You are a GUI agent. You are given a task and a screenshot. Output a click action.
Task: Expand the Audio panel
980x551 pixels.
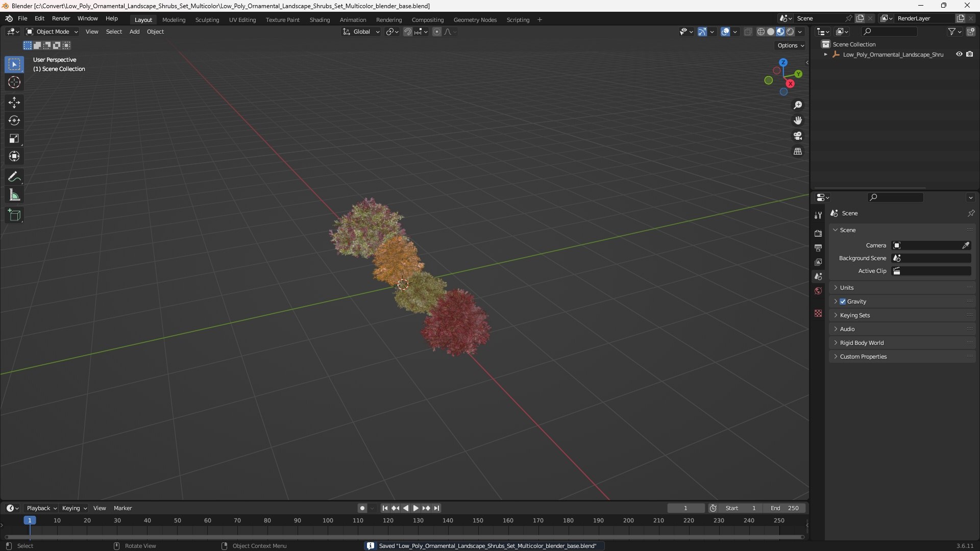pyautogui.click(x=902, y=329)
